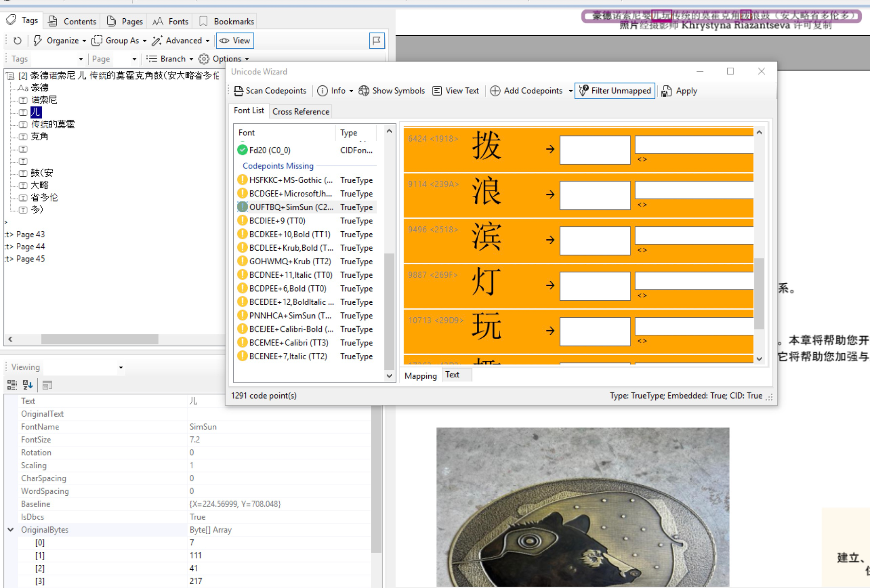The image size is (870, 588).
Task: Click the categorized view icon in the properties panel
Action: point(12,385)
